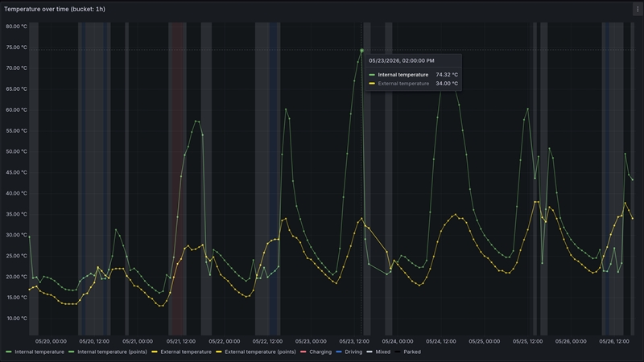Click the '05/24, 00:00' x-axis label
Screen dimensions: 644x362
click(398, 341)
